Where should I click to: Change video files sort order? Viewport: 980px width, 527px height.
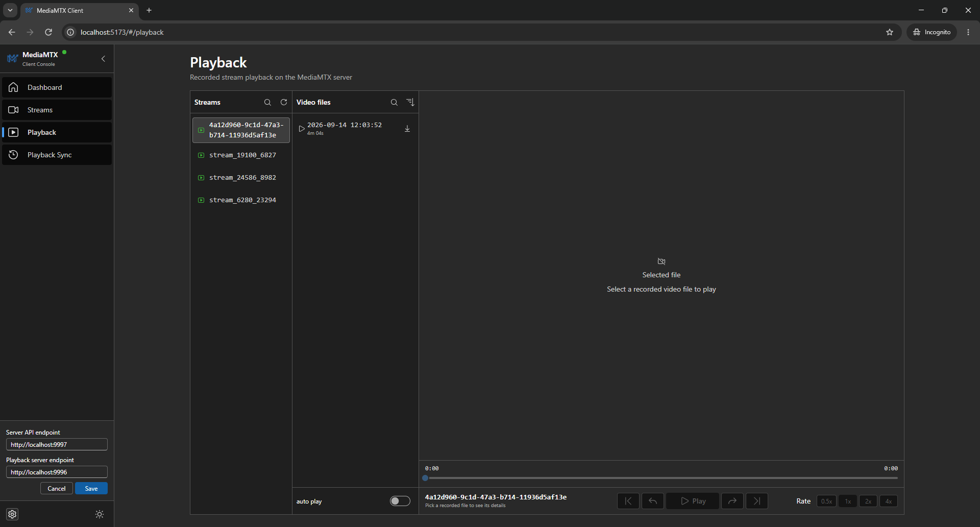[x=410, y=102]
